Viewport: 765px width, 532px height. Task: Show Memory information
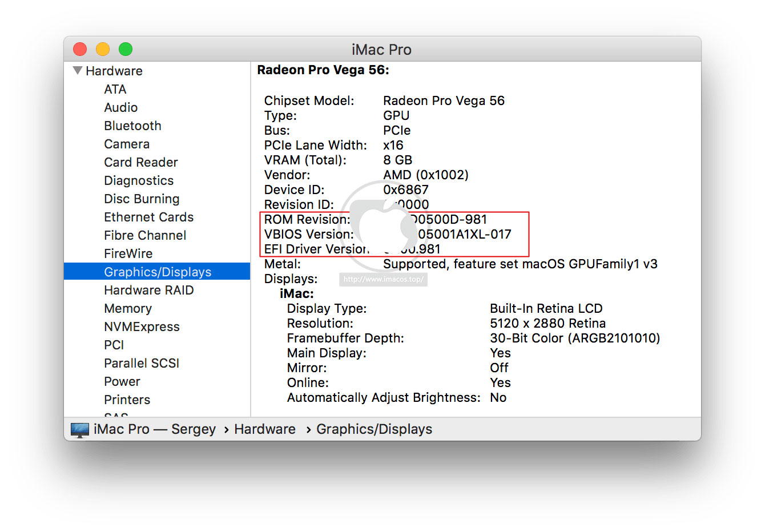click(128, 309)
